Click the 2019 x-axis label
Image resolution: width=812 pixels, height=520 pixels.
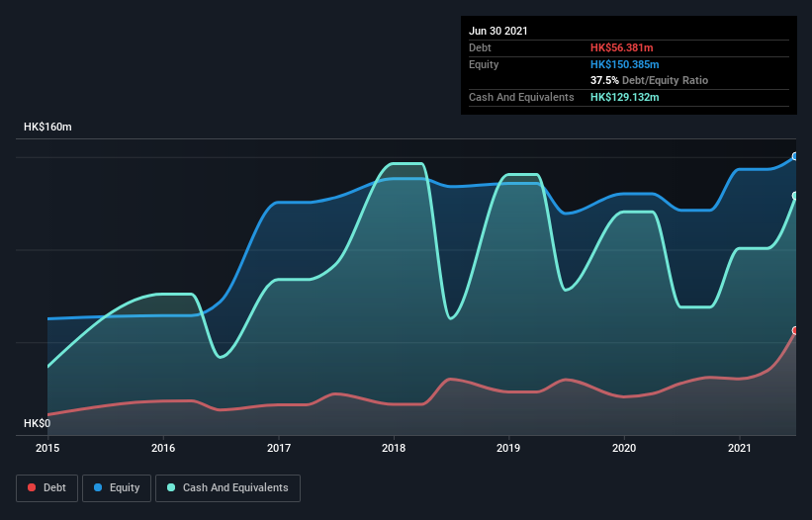click(x=508, y=448)
